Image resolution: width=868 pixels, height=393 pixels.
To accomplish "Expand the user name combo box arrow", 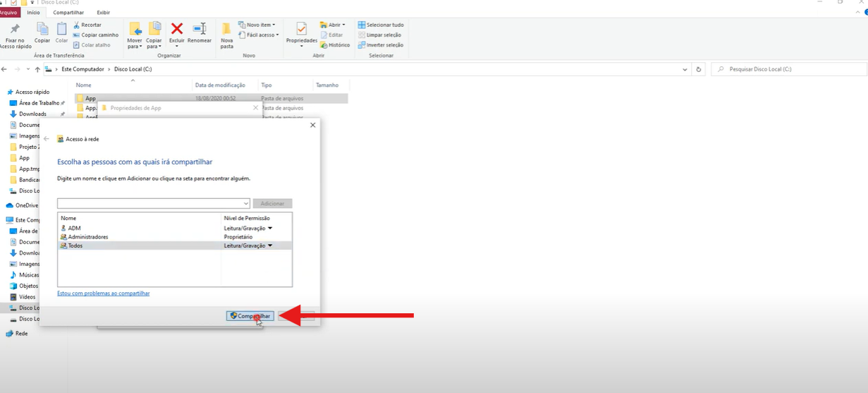I will tap(245, 203).
